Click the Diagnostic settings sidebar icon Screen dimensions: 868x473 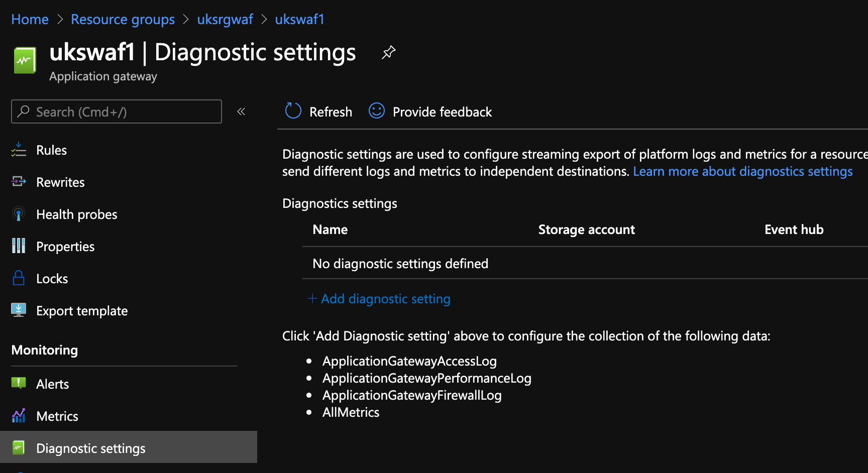pos(19,447)
